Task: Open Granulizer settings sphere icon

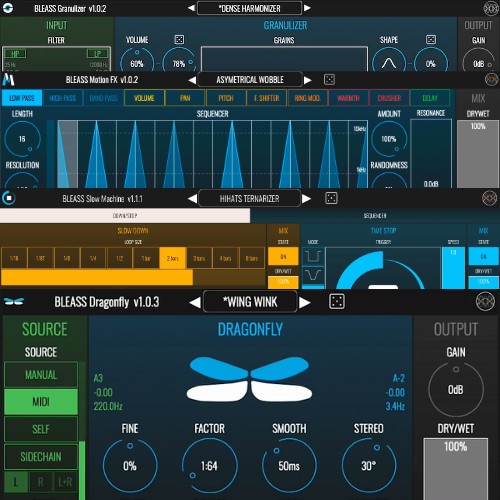Action: (491, 8)
